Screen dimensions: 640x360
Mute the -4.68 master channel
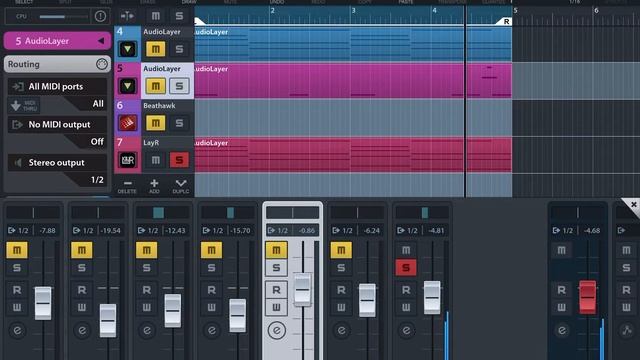tap(561, 250)
